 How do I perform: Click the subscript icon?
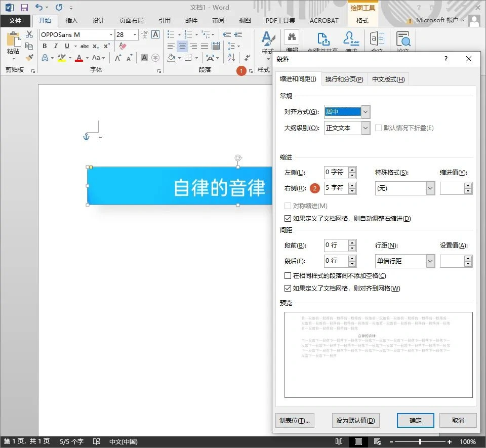(x=95, y=46)
